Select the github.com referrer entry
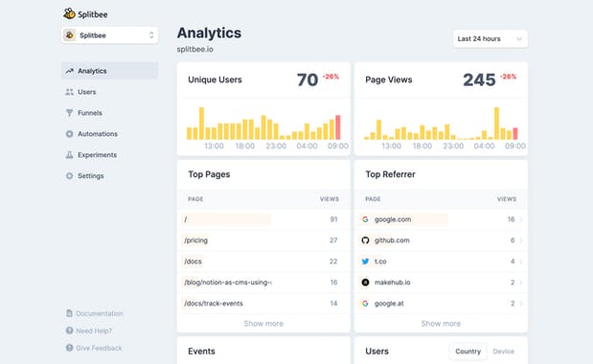The image size is (593, 364). point(441,240)
